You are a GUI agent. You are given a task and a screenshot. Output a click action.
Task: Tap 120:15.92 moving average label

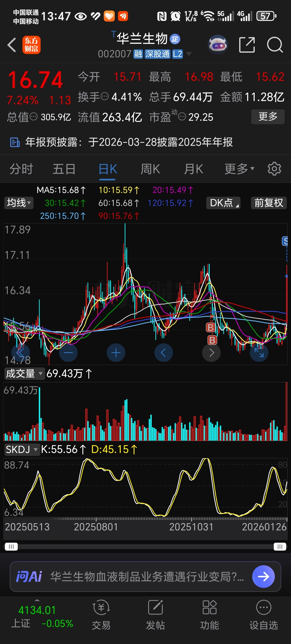[170, 203]
